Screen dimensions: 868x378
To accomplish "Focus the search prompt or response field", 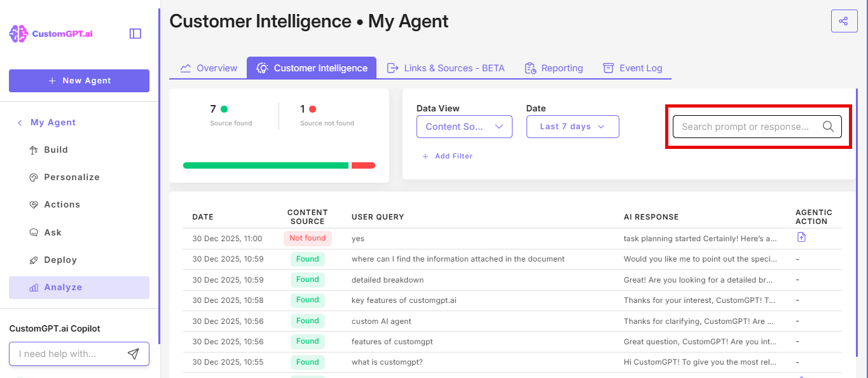I will 757,127.
